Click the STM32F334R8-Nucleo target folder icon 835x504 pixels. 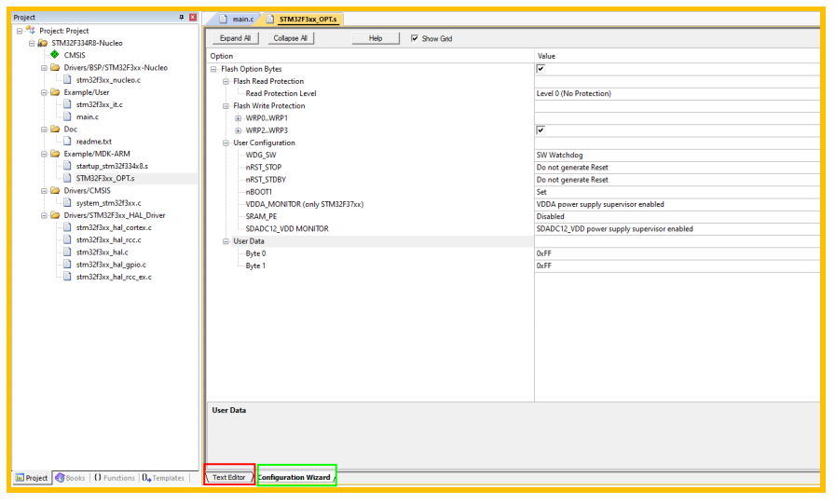coord(43,43)
